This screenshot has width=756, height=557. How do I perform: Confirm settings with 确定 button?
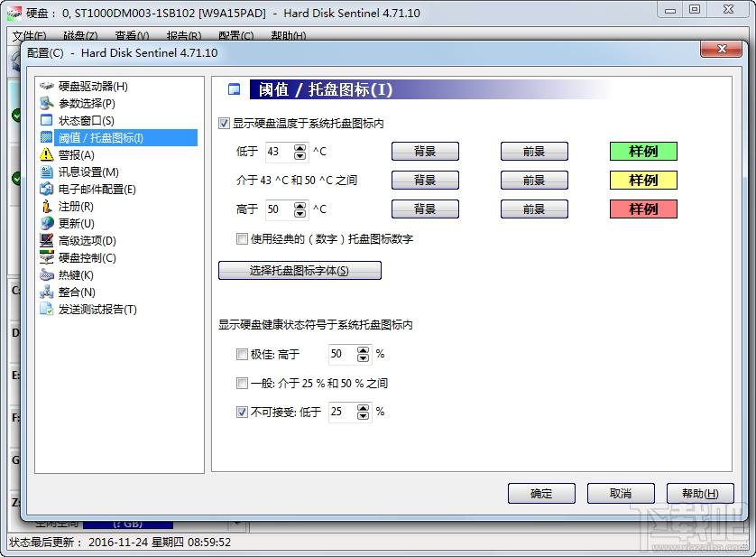click(x=541, y=494)
